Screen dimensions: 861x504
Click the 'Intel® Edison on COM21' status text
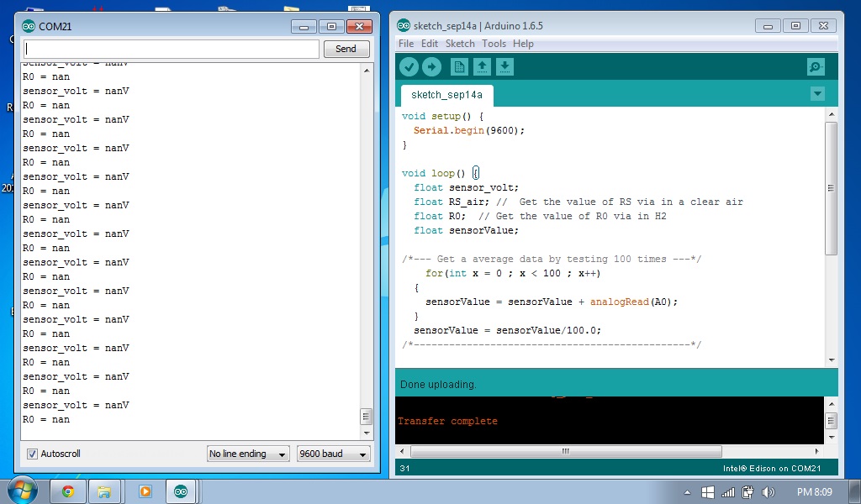pyautogui.click(x=772, y=469)
